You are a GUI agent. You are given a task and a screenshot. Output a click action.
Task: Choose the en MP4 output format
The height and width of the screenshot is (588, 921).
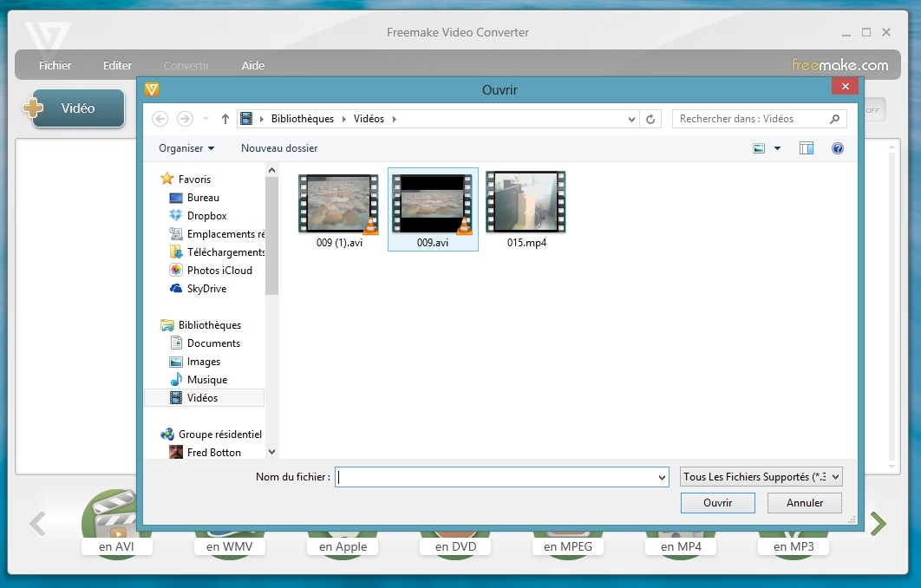coord(681,546)
